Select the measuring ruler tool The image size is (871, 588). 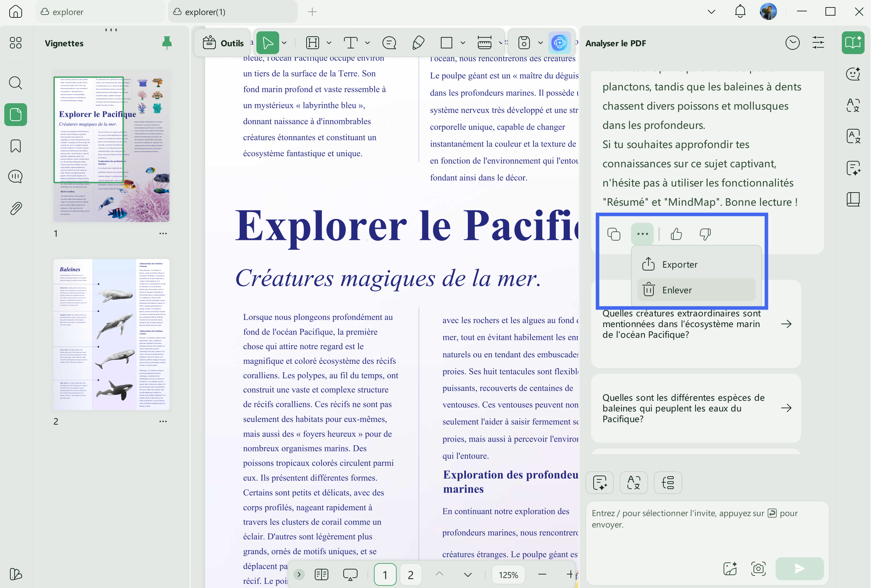(x=485, y=43)
